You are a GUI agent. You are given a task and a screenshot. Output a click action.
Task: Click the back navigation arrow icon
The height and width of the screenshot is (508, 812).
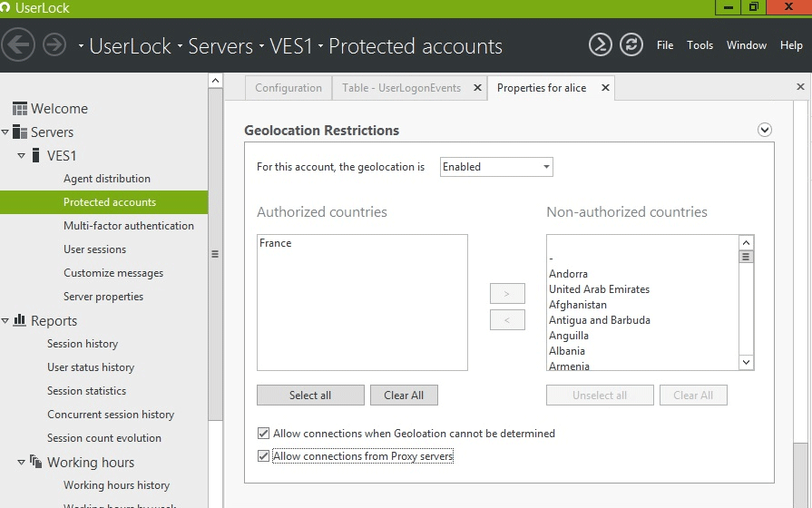18,45
